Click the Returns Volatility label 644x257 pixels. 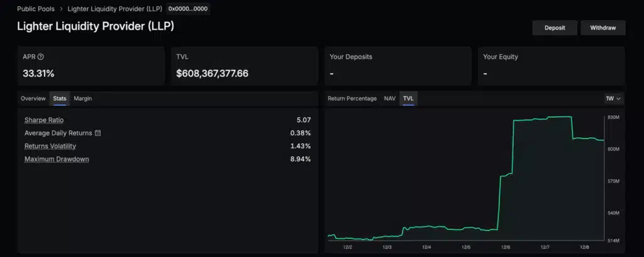click(x=50, y=146)
